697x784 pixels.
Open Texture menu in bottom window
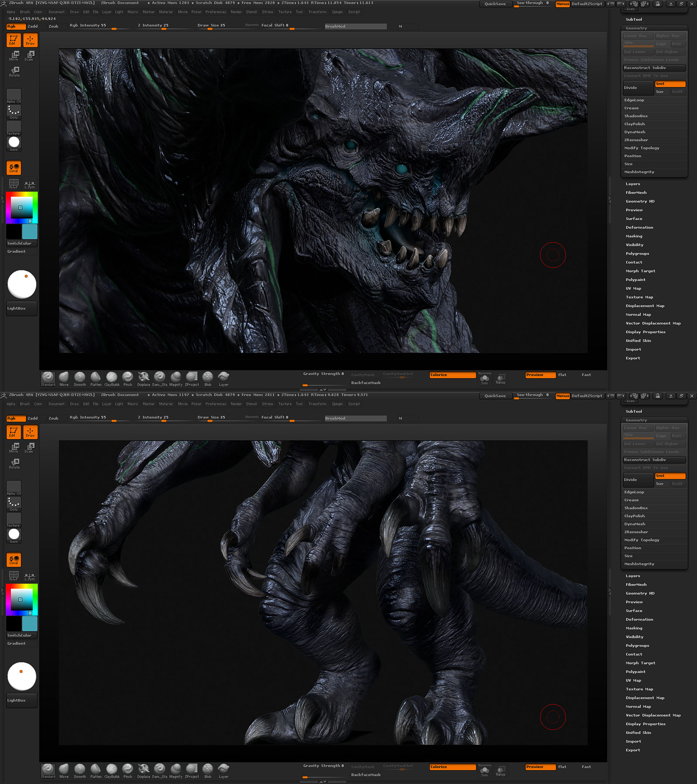285,404
